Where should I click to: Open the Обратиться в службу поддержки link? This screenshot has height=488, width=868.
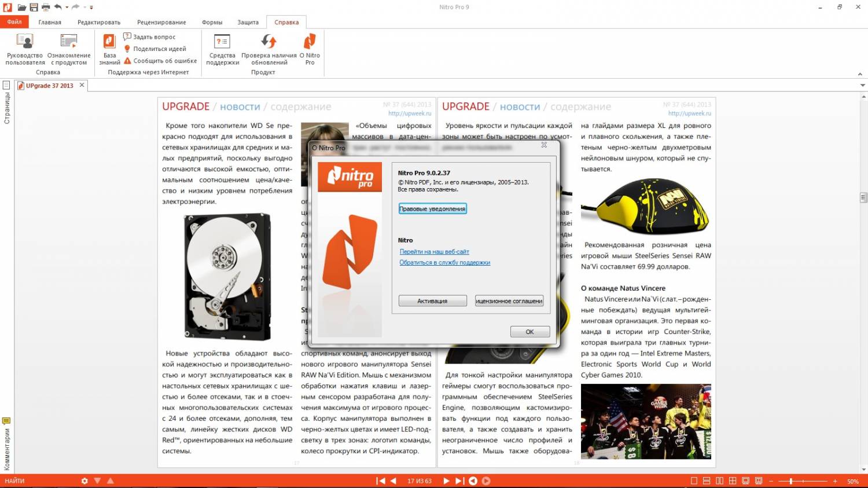pyautogui.click(x=444, y=263)
